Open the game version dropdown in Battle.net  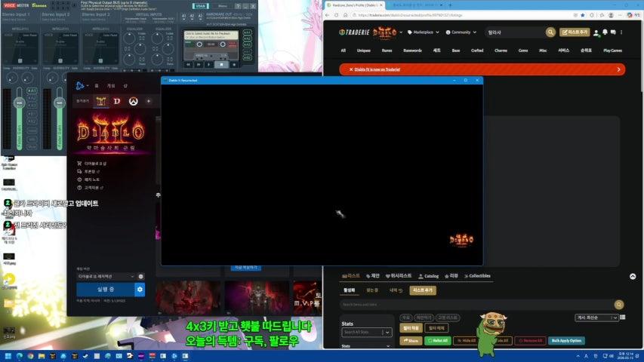[x=106, y=276]
